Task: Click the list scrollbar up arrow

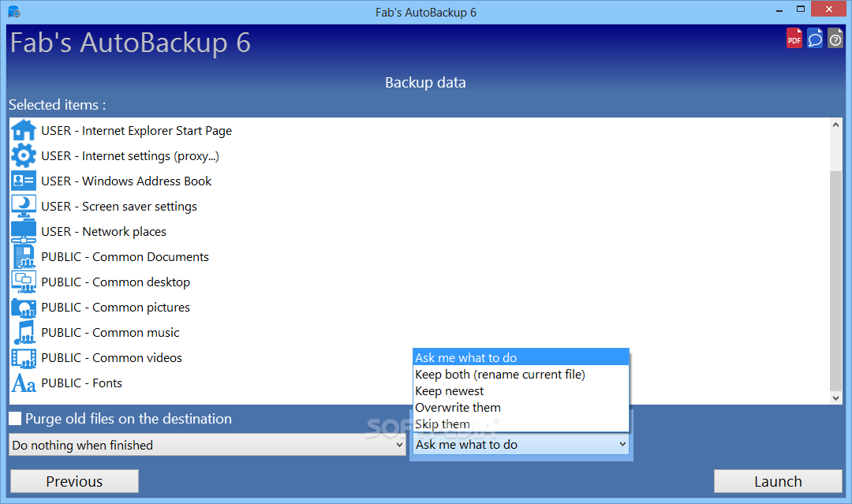Action: coord(835,125)
